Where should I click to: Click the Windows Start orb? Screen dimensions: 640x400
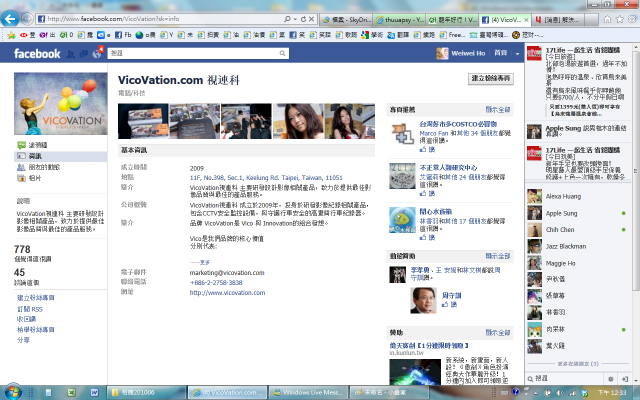click(12, 392)
